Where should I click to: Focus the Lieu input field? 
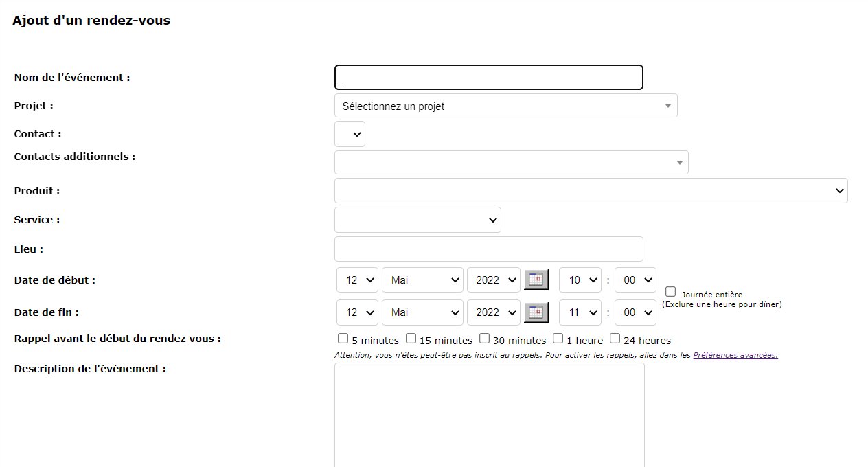click(x=488, y=249)
